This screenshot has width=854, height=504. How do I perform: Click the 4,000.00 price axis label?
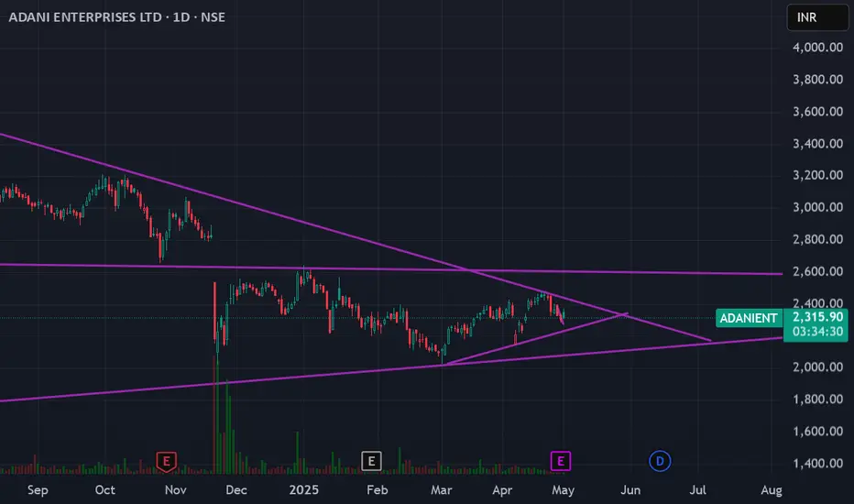(x=817, y=48)
